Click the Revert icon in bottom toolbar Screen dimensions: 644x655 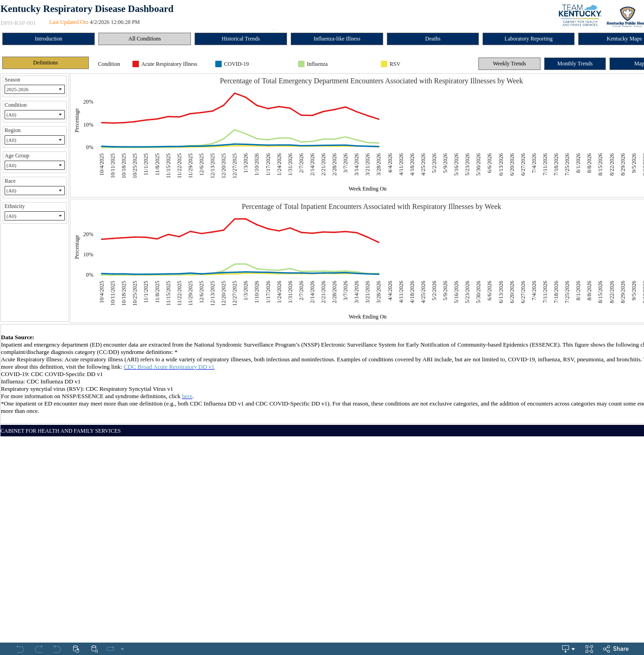(x=57, y=649)
